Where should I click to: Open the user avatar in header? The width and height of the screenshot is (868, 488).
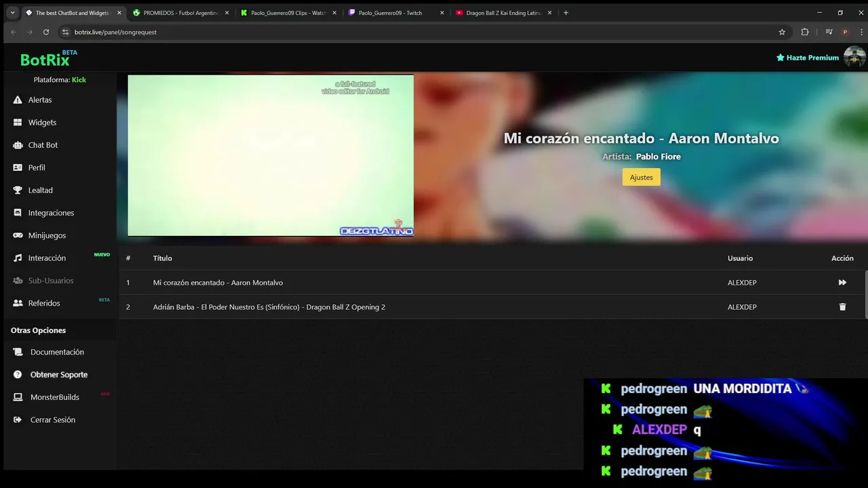pyautogui.click(x=854, y=57)
